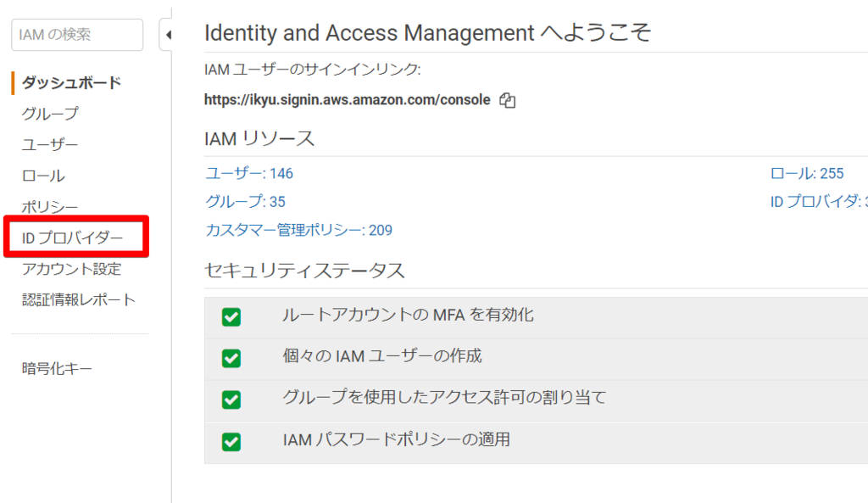Viewport: 868px width, 503px height.
Task: Click the IAM search field
Action: [76, 35]
